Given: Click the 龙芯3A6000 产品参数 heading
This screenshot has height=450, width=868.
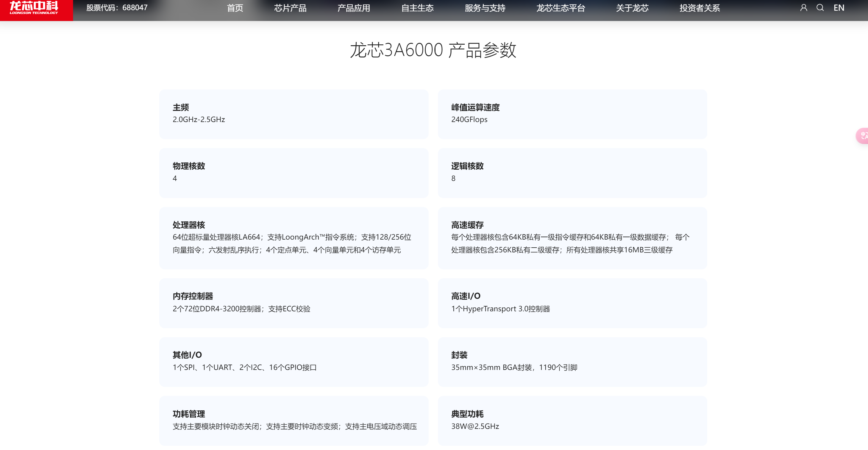Looking at the screenshot, I should click(433, 50).
